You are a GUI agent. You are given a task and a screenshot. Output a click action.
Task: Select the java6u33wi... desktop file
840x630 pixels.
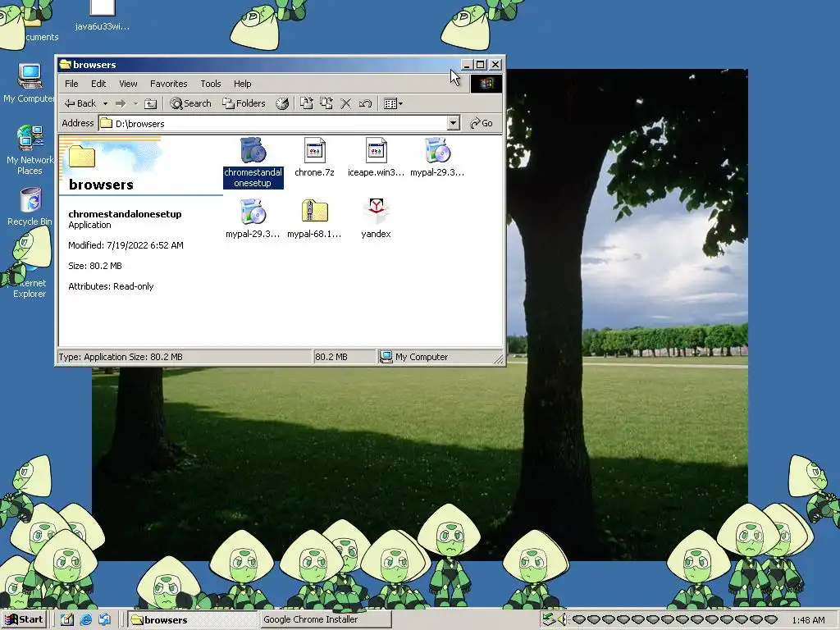click(x=103, y=16)
